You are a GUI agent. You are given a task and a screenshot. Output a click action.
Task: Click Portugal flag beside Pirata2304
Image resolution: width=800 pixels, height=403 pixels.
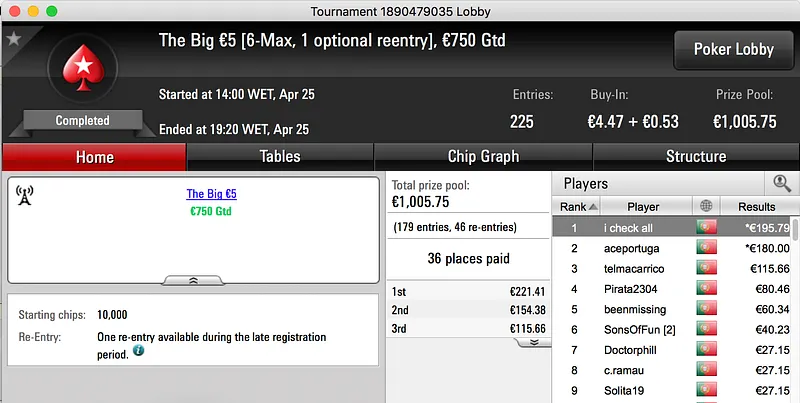coord(707,289)
